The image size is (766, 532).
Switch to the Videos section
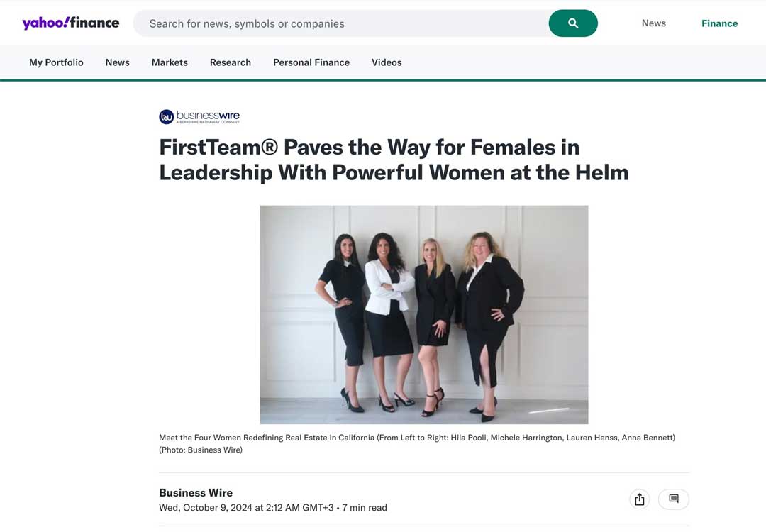pyautogui.click(x=387, y=62)
